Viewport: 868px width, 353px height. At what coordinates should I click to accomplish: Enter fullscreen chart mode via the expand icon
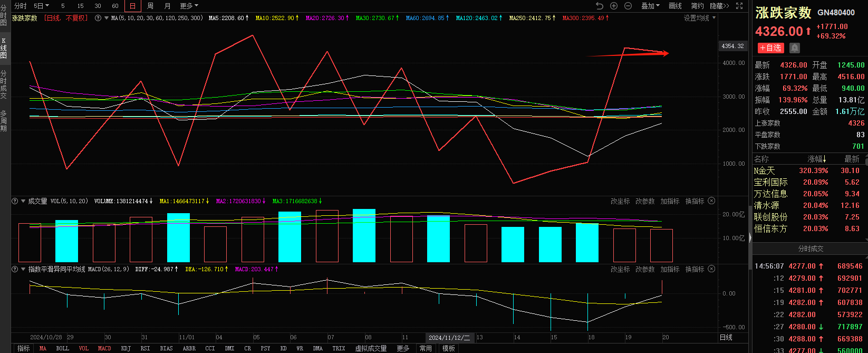click(x=739, y=6)
